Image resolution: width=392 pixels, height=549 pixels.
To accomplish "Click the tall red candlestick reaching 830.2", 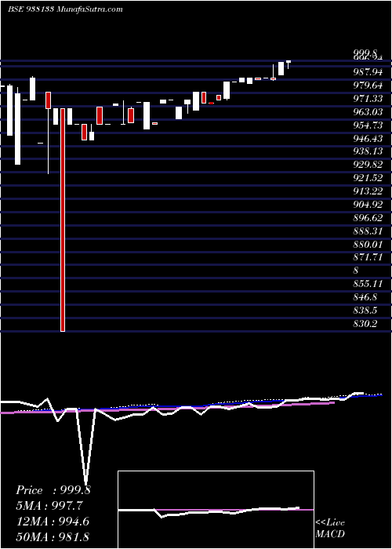I will (63, 220).
